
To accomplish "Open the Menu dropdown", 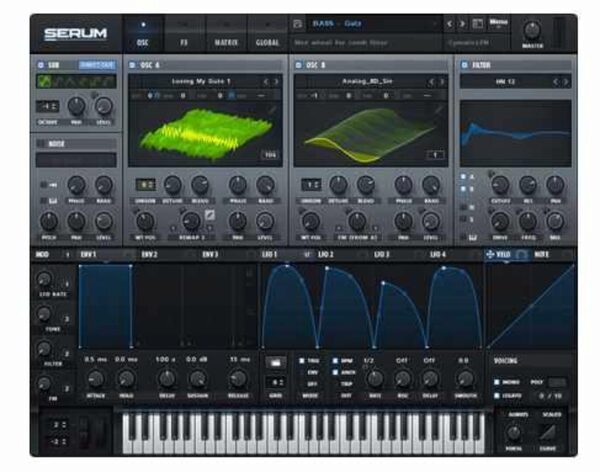I will pos(499,22).
